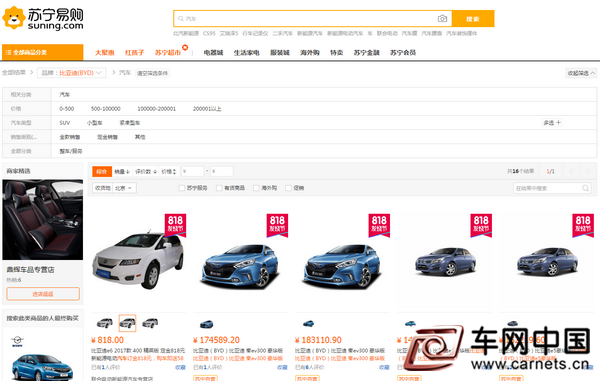Click the store visit button under seat covers

pyautogui.click(x=43, y=294)
